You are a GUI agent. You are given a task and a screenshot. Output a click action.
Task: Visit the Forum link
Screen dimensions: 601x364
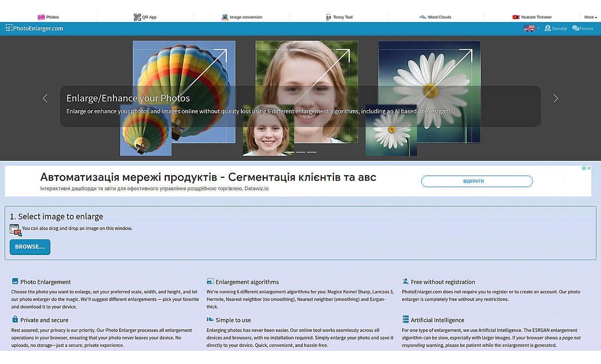point(583,28)
